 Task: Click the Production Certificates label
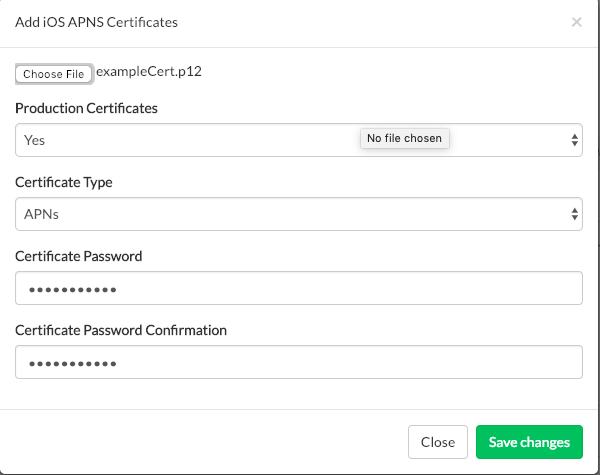point(86,108)
